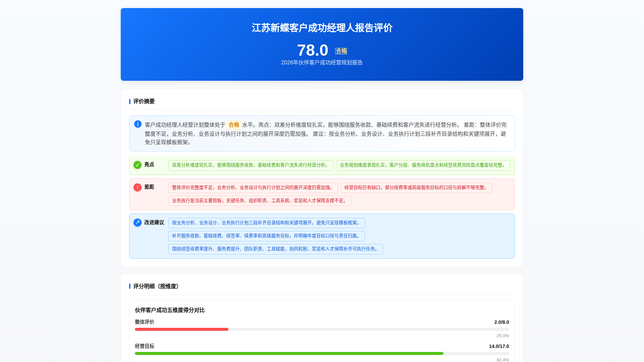The height and width of the screenshot is (362, 644).
Task: Click the blue info icon in summary
Action: point(138,124)
